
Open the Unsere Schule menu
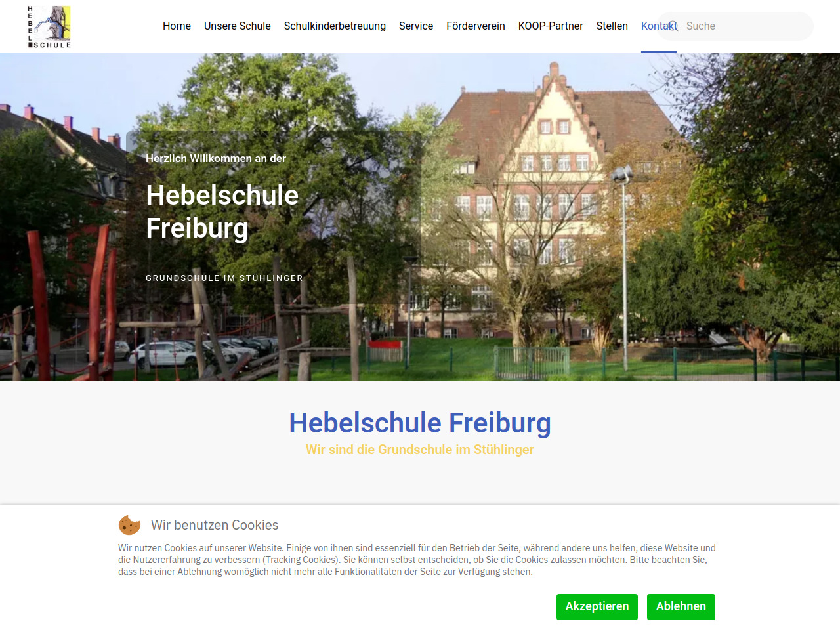point(237,26)
